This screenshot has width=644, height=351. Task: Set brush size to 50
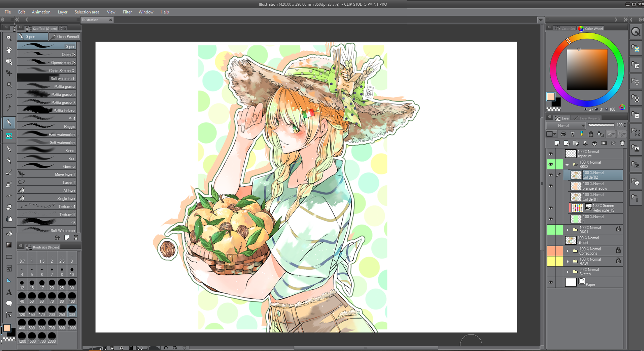32,298
